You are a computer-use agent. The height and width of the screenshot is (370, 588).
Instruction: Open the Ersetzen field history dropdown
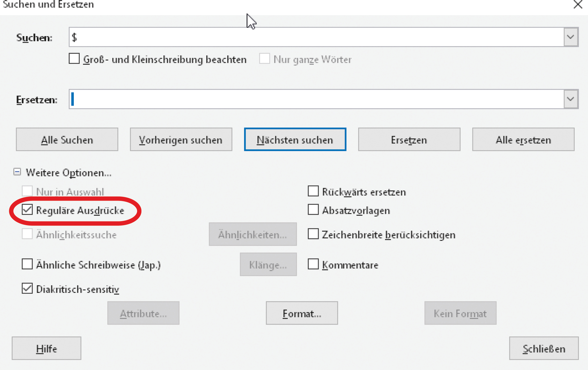(571, 99)
